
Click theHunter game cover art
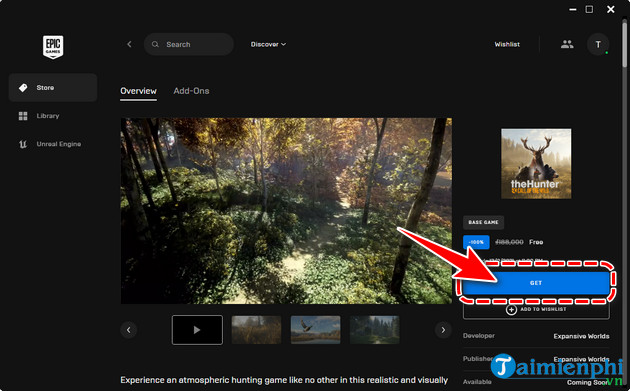(x=536, y=164)
